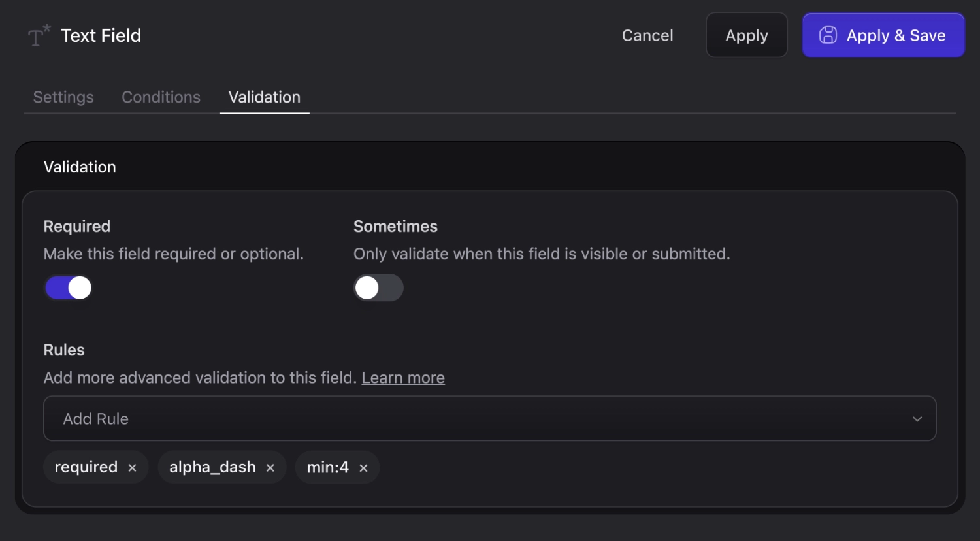Screen dimensions: 980x541
Task: Apply the current settings
Action: (x=746, y=35)
